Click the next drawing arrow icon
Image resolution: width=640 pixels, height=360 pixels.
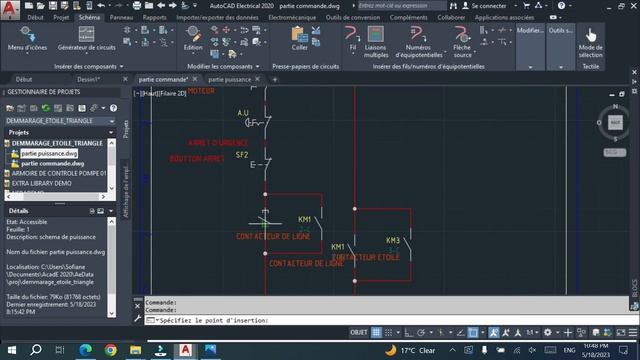click(173, 6)
